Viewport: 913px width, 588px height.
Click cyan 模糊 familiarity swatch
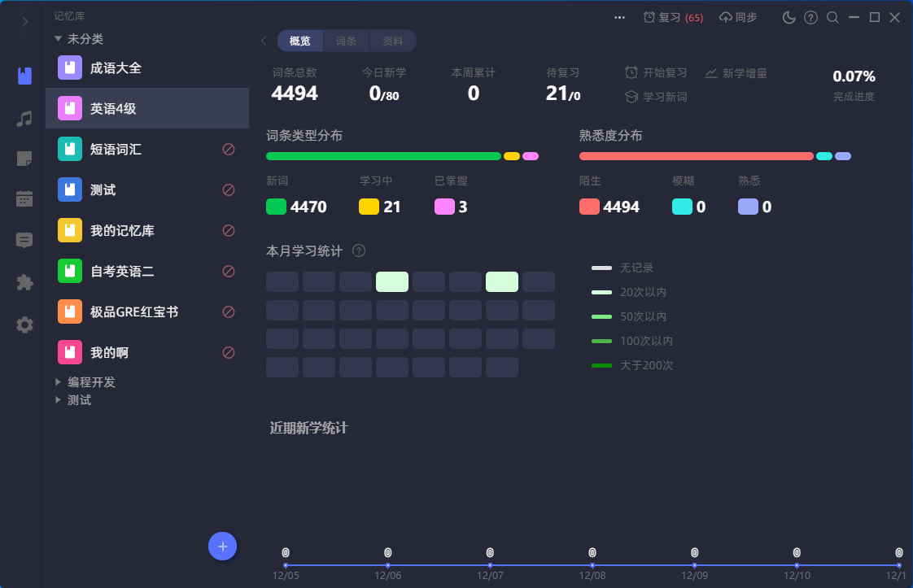point(682,207)
